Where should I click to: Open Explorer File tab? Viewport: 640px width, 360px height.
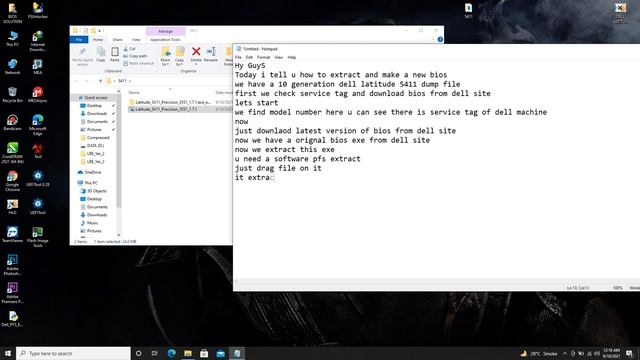coord(79,40)
